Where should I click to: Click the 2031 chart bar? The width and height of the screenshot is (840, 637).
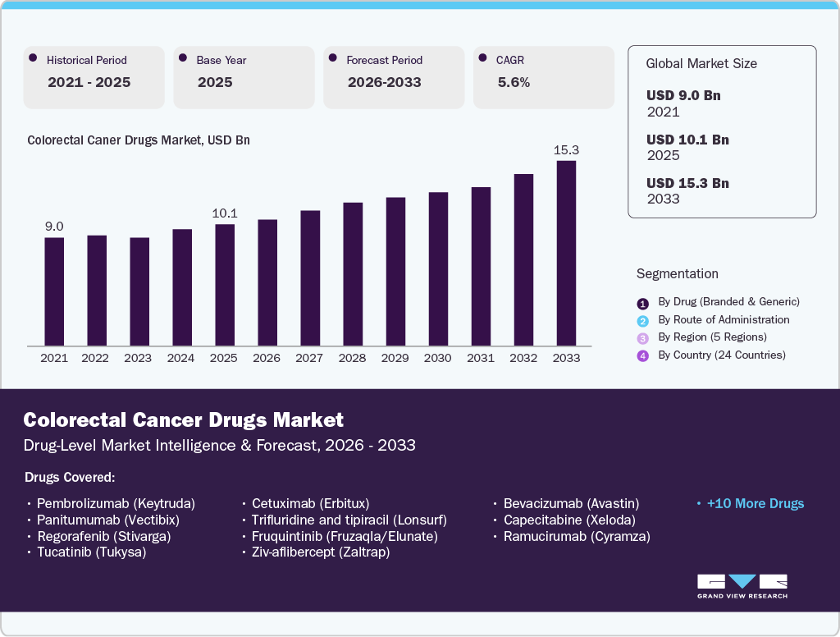click(481, 267)
